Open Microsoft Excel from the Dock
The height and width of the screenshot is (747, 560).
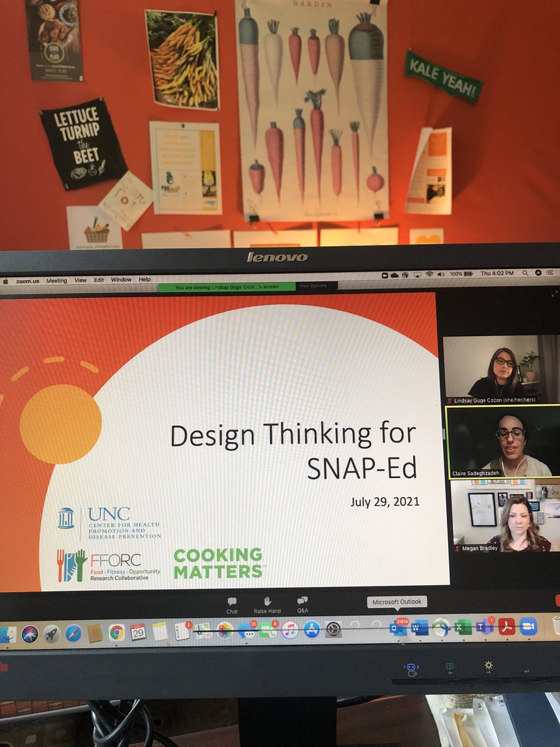point(462,627)
